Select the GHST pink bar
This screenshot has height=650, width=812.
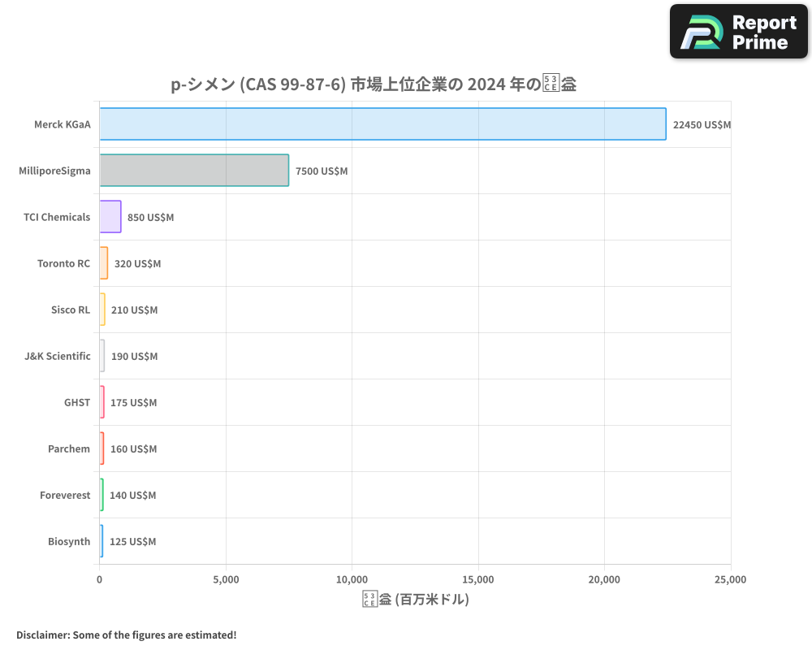[101, 402]
